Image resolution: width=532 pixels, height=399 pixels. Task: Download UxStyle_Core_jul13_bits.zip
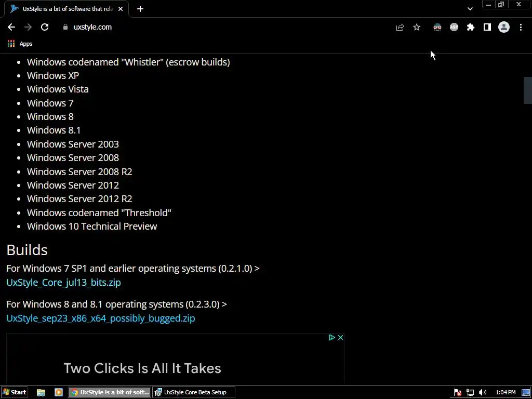click(x=63, y=282)
